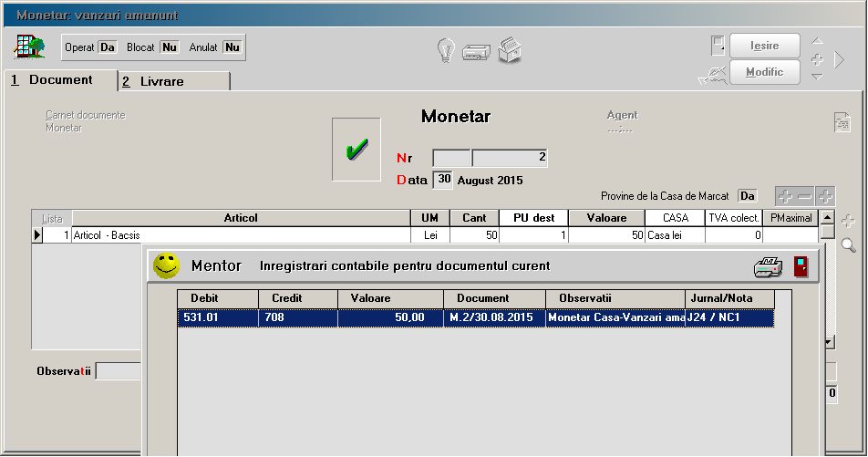Print the accounting entries from the Mentor popup
Viewport: 868px width, 457px height.
[768, 267]
